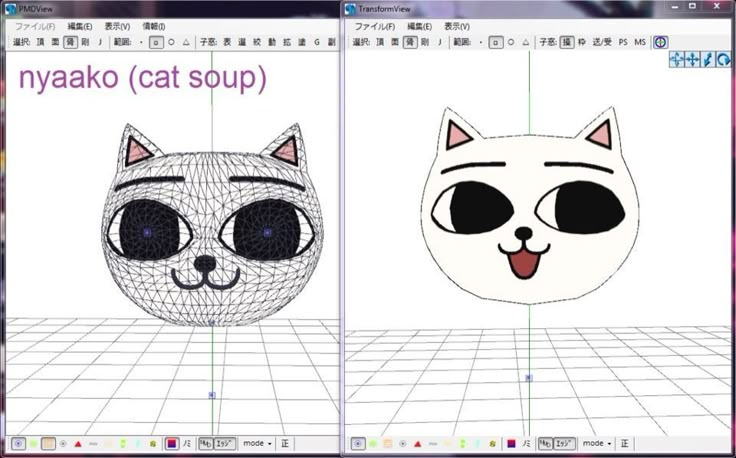The width and height of the screenshot is (736, 458).
Task: Click blue diagonal arrow icon in TransformView
Action: [x=708, y=59]
